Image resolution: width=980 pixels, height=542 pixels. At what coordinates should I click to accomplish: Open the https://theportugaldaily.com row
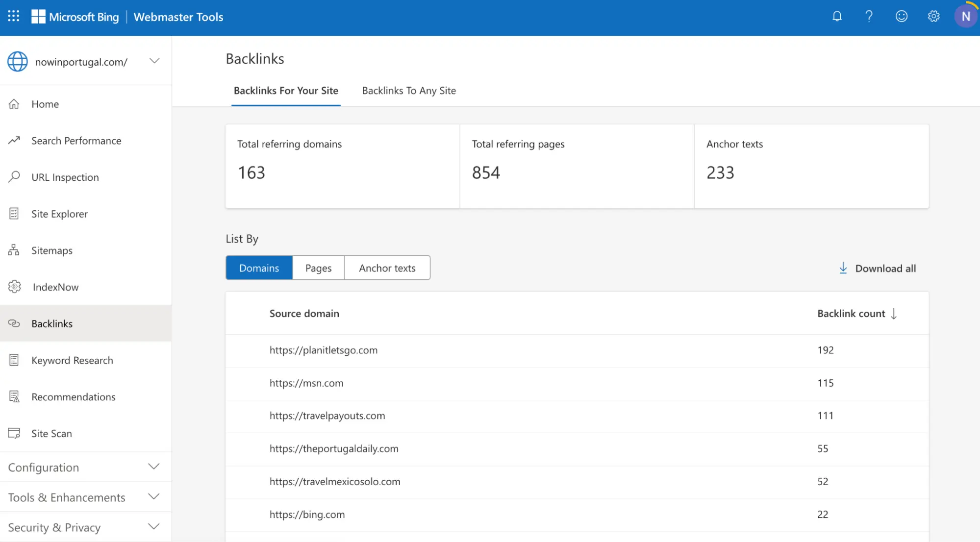point(577,449)
